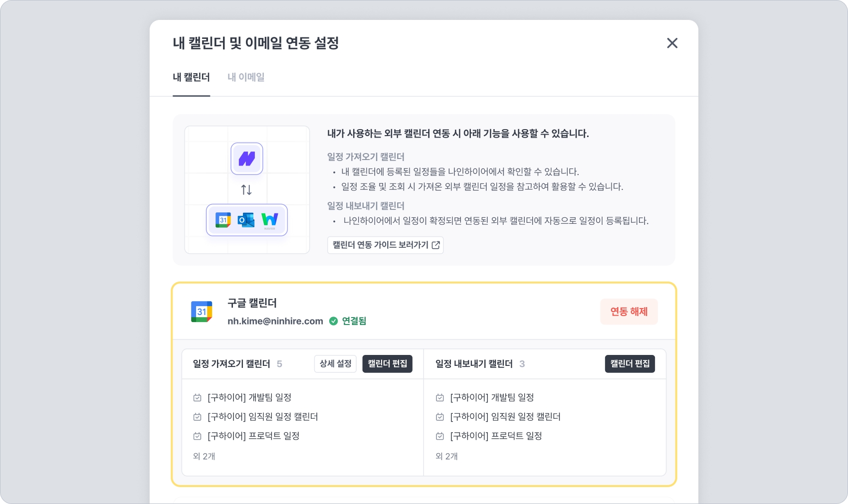Select import row [구하이어] 개발팀 일정

click(242, 397)
